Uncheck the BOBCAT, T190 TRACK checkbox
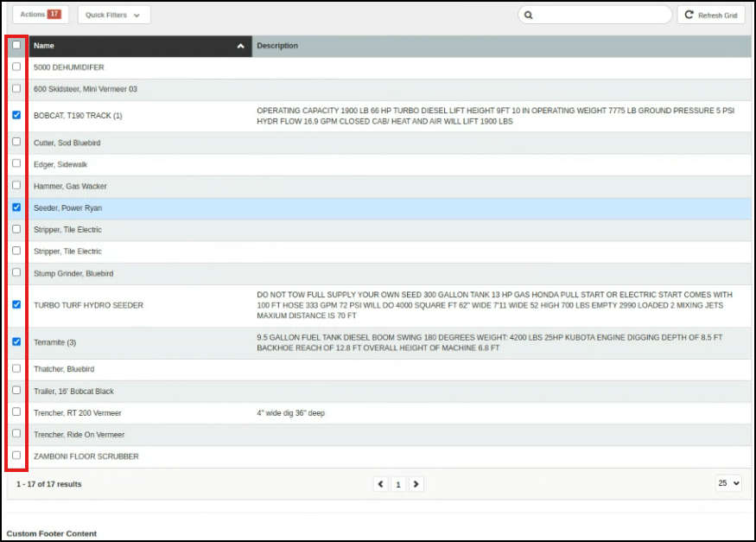Image resolution: width=756 pixels, height=542 pixels. click(16, 115)
